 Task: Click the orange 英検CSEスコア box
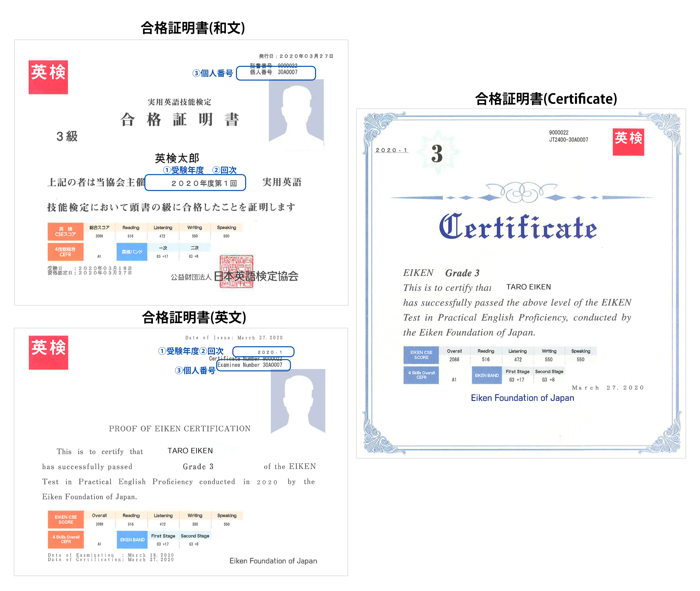coord(66,232)
